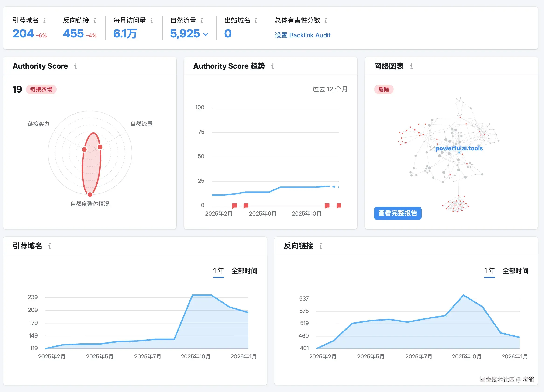This screenshot has width=544, height=392.
Task: Click the last red flag marker on trend chart
Action: pyautogui.click(x=339, y=206)
